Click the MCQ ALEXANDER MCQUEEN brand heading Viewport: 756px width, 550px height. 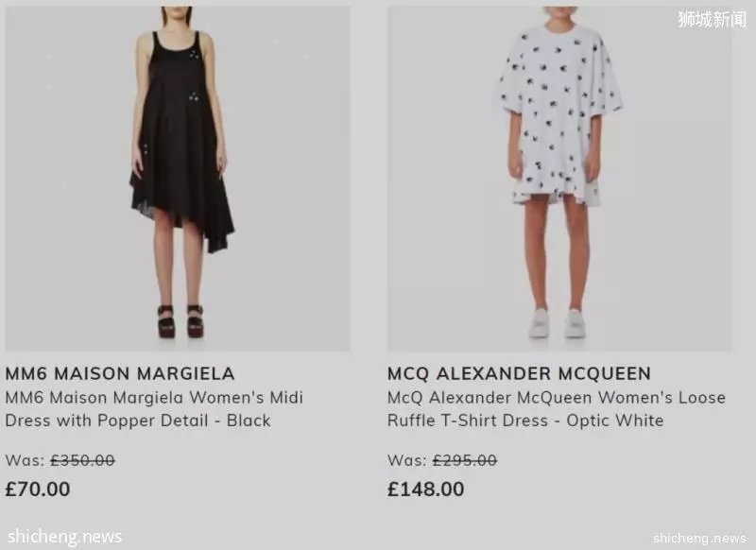519,373
